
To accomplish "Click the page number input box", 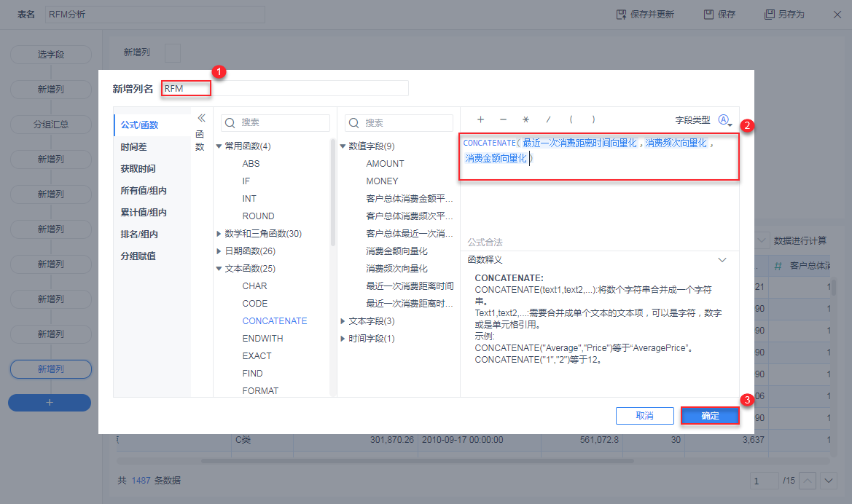I will (x=763, y=481).
